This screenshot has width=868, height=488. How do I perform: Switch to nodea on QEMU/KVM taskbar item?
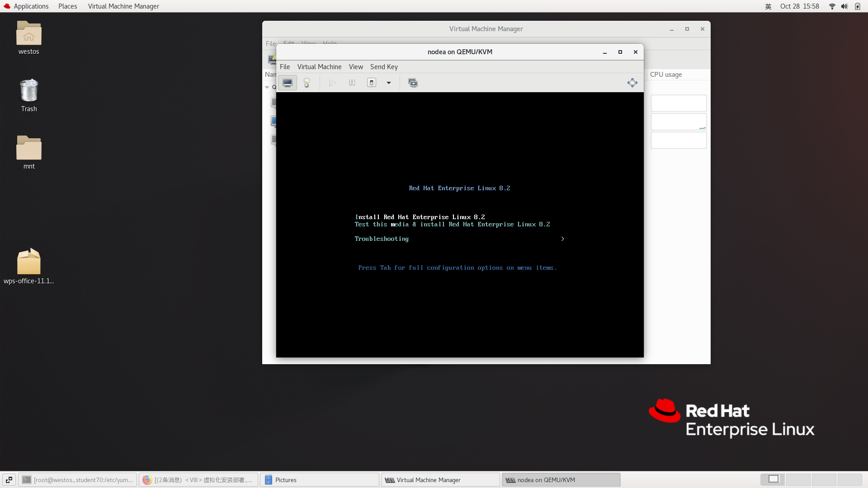[561, 480]
